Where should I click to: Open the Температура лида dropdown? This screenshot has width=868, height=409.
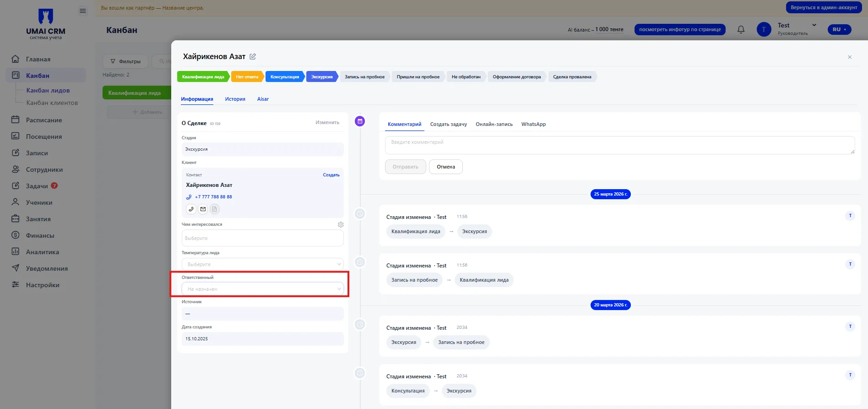[263, 264]
